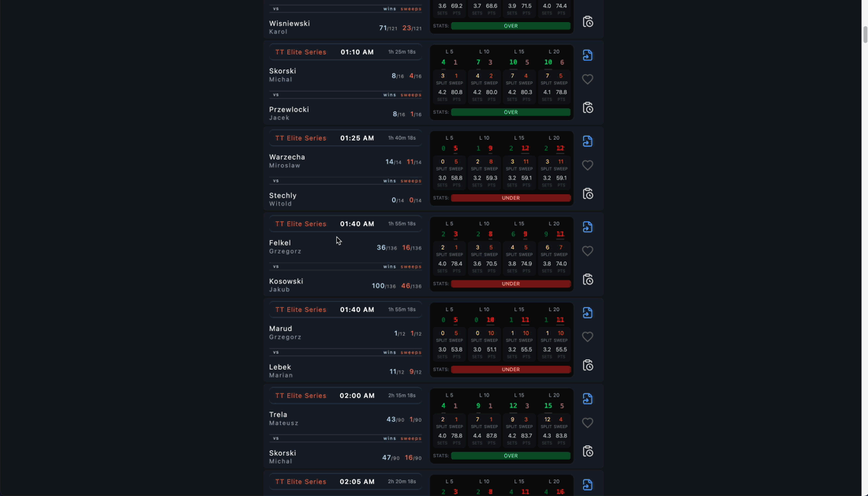
Task: Click Warzecha wins value 14/14
Action: (x=394, y=162)
